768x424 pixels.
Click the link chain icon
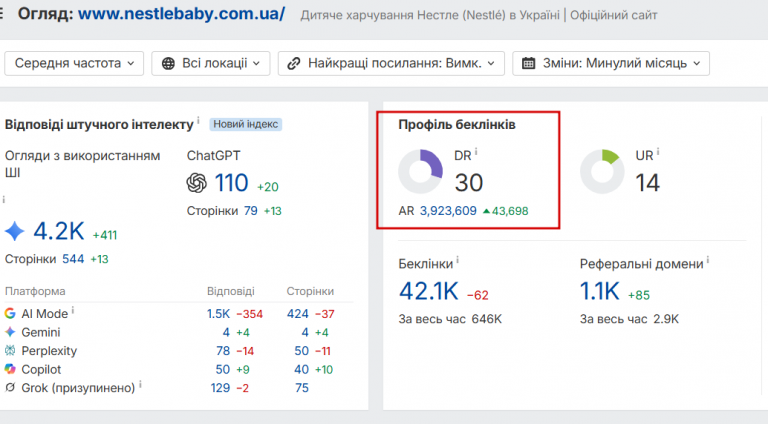(x=293, y=64)
